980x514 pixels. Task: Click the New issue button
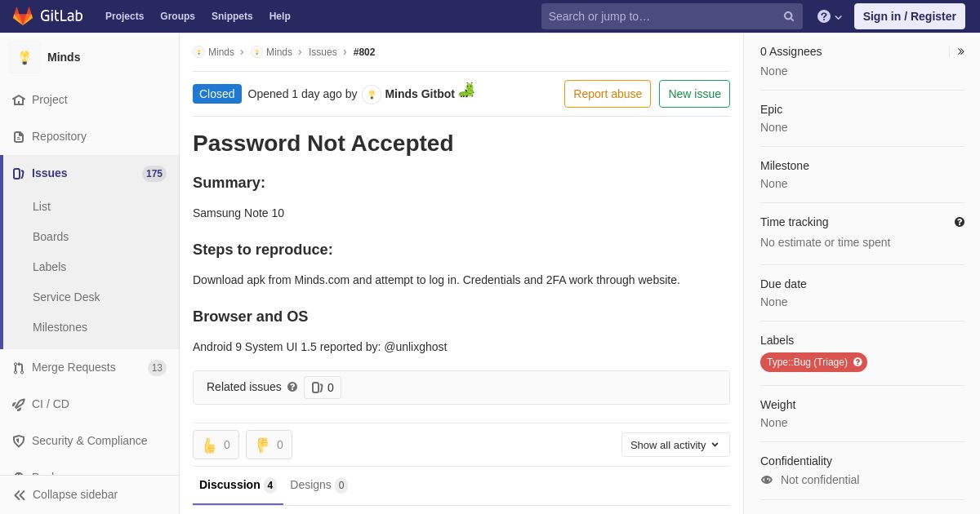(694, 94)
